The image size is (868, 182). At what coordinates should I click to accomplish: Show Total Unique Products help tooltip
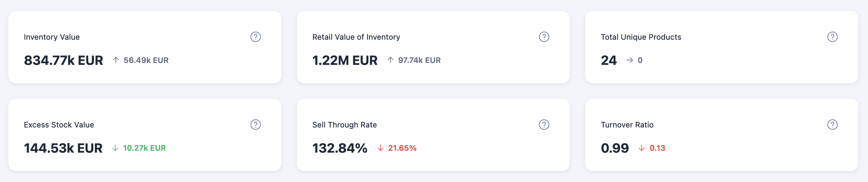[832, 37]
